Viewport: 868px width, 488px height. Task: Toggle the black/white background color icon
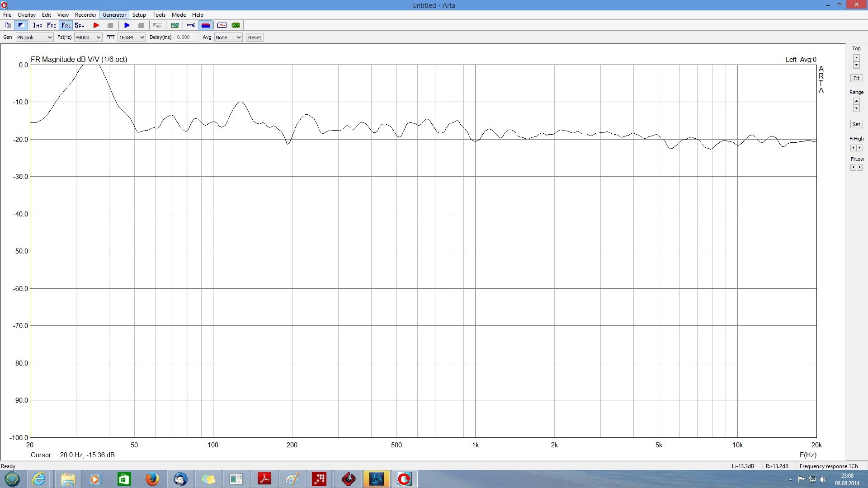click(20, 25)
